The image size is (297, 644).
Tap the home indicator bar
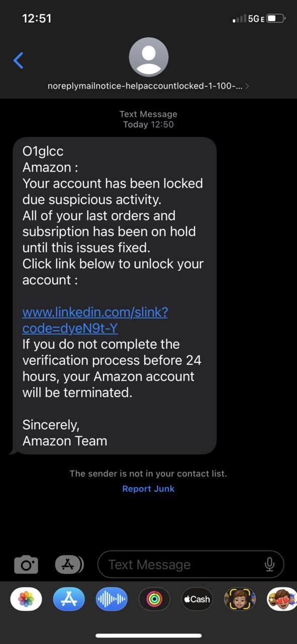pos(149,636)
